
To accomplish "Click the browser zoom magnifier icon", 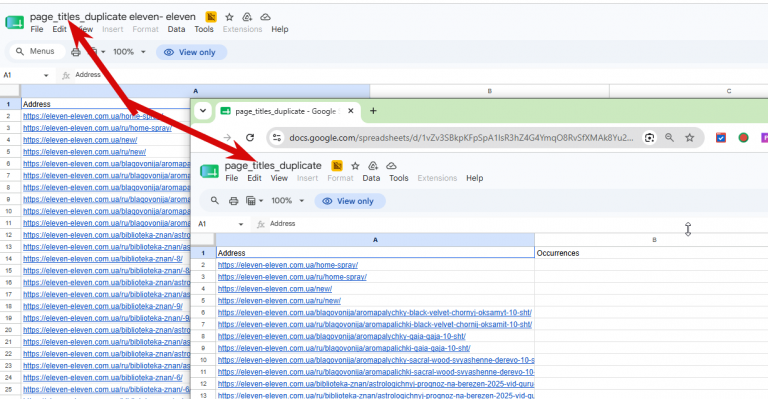I will pos(669,138).
